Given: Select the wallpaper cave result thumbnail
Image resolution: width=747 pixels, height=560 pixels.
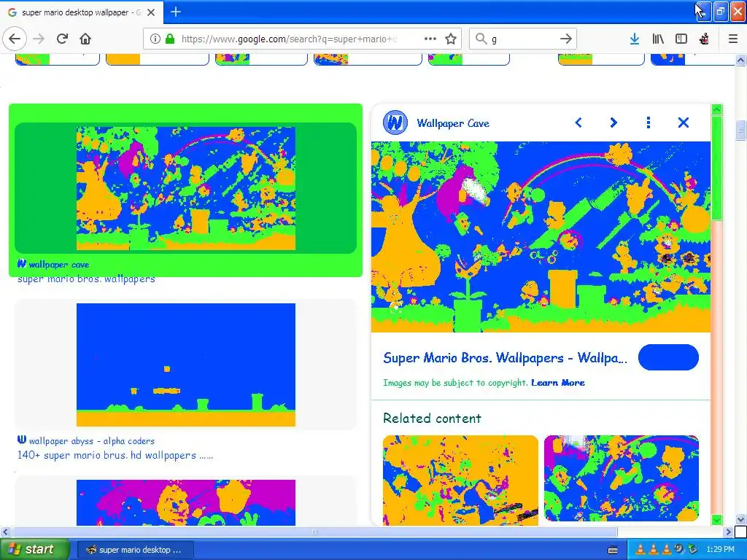Looking at the screenshot, I should 186,188.
